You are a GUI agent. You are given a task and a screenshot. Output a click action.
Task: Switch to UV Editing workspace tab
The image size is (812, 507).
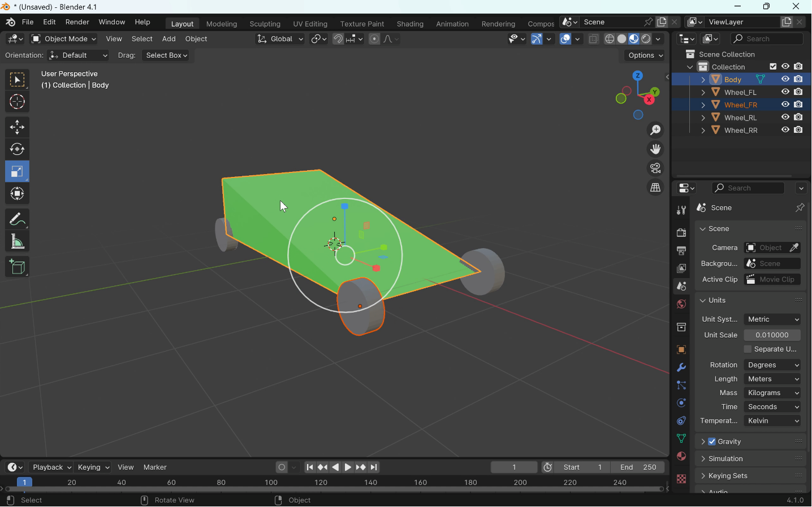coord(310,24)
